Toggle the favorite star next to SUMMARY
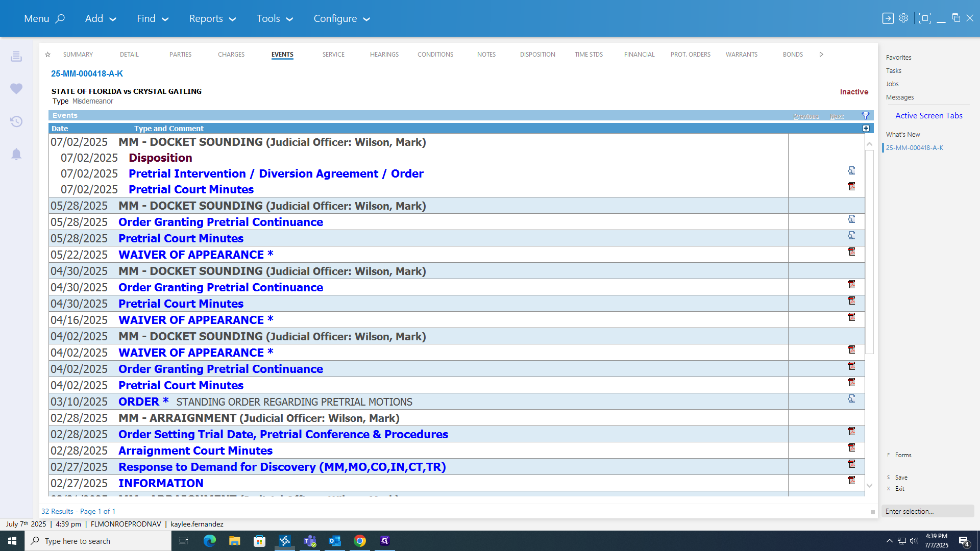The height and width of the screenshot is (551, 980). (47, 55)
